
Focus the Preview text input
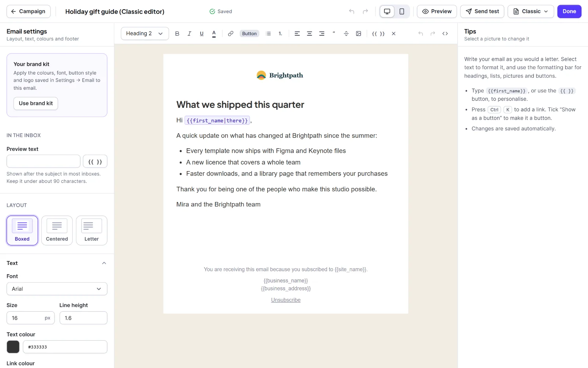43,161
